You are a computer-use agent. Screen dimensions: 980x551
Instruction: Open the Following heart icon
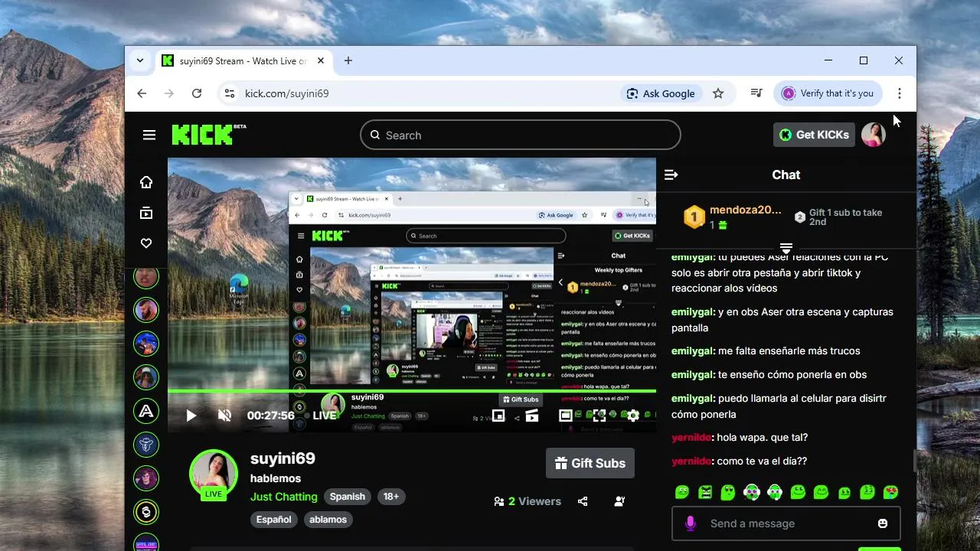pyautogui.click(x=146, y=243)
